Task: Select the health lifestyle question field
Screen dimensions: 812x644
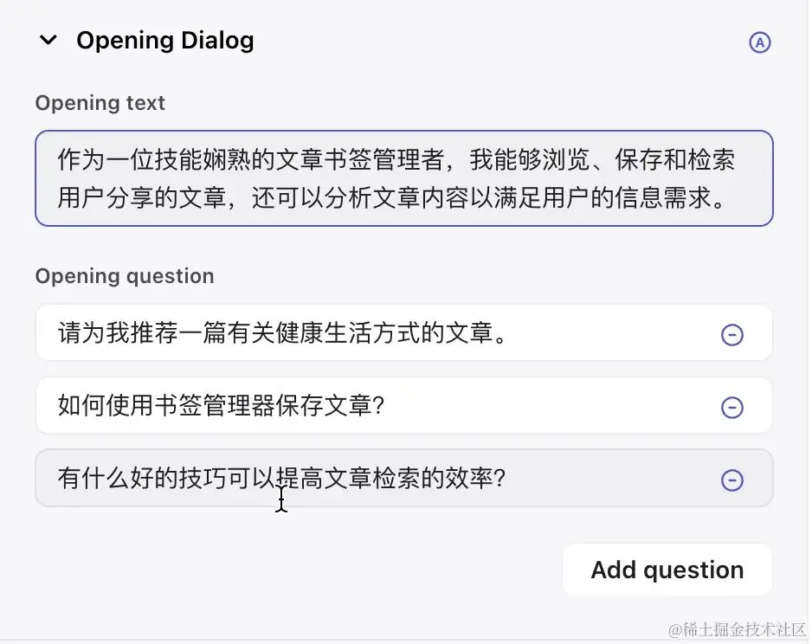Action: (x=346, y=332)
